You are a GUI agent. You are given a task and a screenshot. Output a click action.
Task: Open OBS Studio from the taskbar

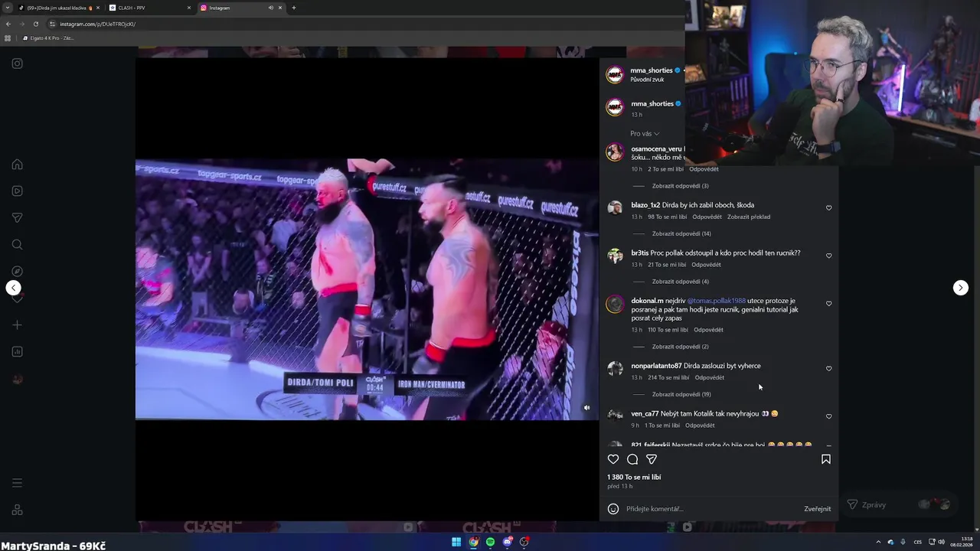click(x=524, y=542)
